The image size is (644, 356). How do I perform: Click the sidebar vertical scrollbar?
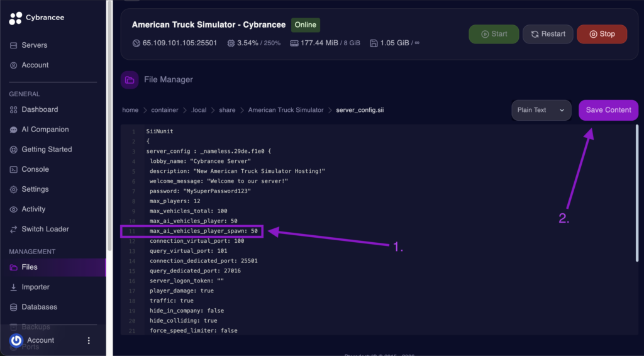click(109, 125)
